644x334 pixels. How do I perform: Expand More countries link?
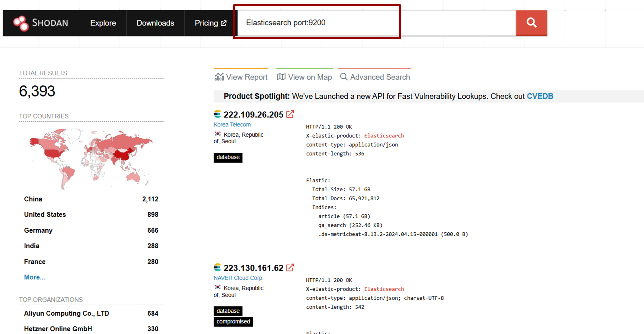[35, 277]
